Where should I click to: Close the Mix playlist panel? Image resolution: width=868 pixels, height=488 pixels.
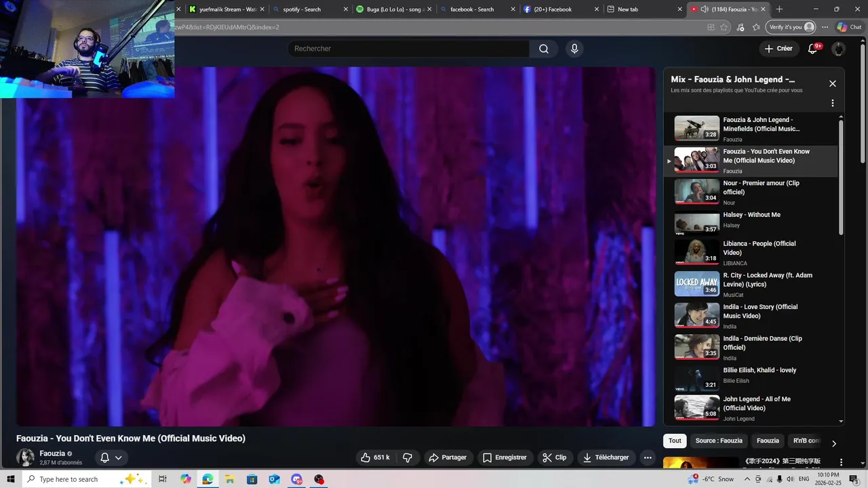833,84
